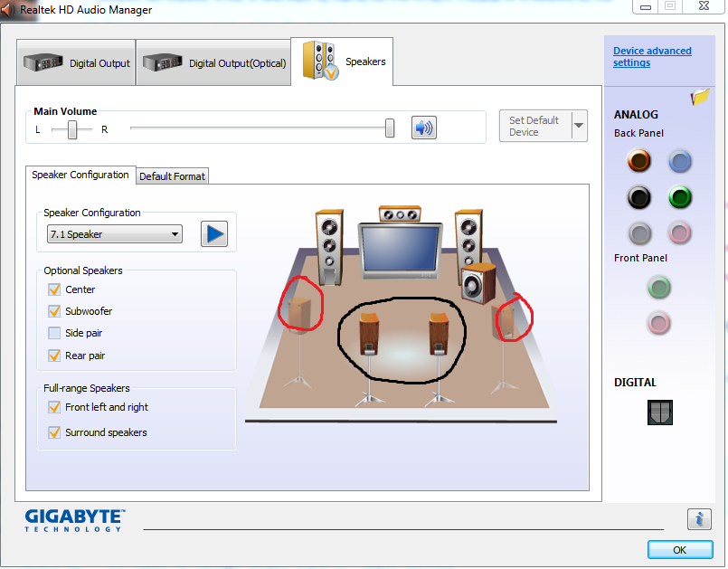The image size is (728, 569).
Task: Open the Default Format sub-tab
Action: [172, 176]
